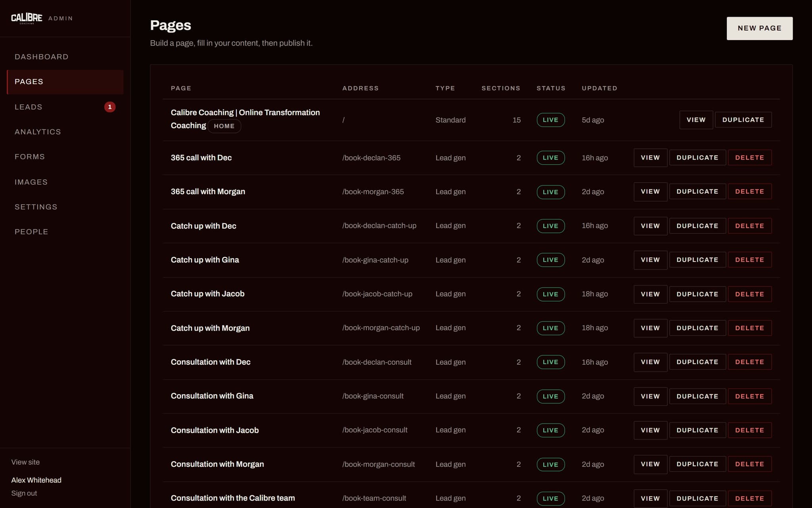Open Settings in sidebar
Screen dimensions: 812x508
pyautogui.click(x=65, y=207)
